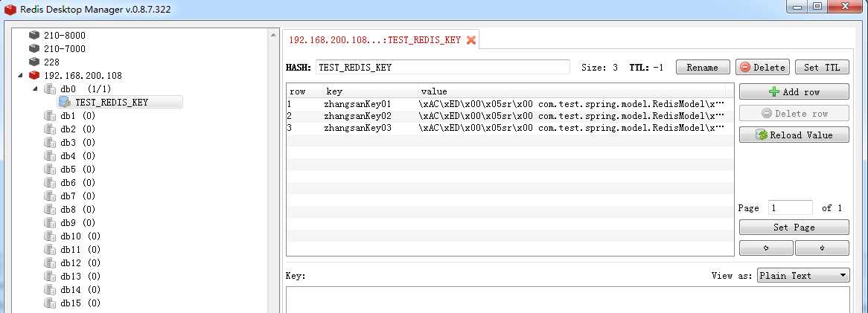Reload the hash value
The image size is (868, 313).
tap(794, 135)
